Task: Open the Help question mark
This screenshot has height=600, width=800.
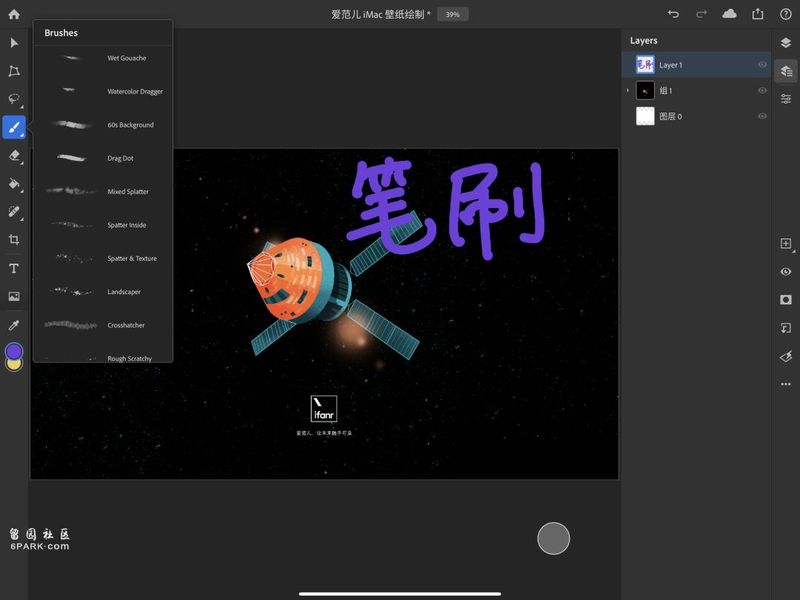Action: tap(786, 14)
